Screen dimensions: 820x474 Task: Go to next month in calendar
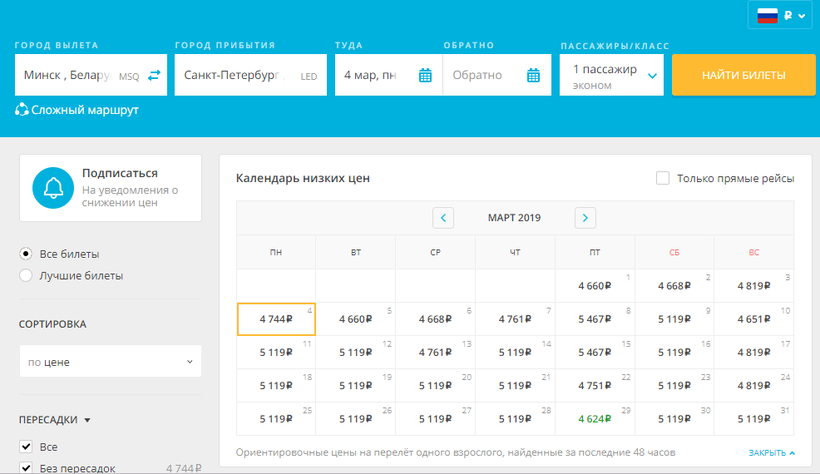tap(585, 217)
